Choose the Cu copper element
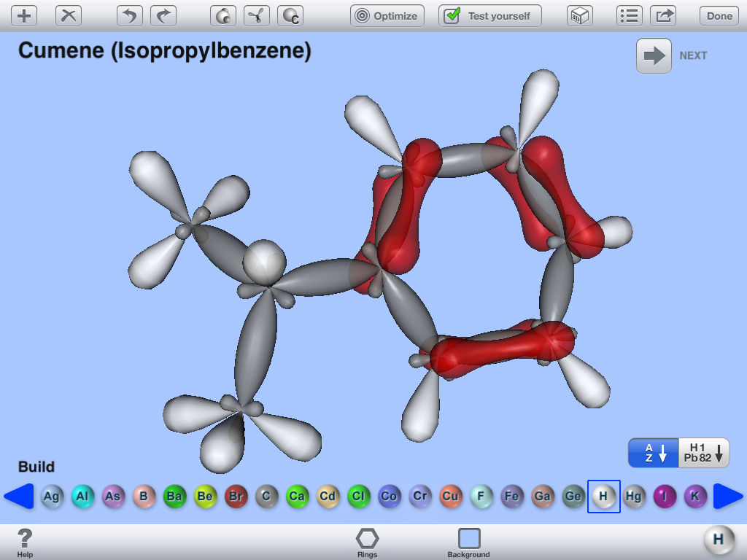This screenshot has height=560, width=747. (x=450, y=496)
